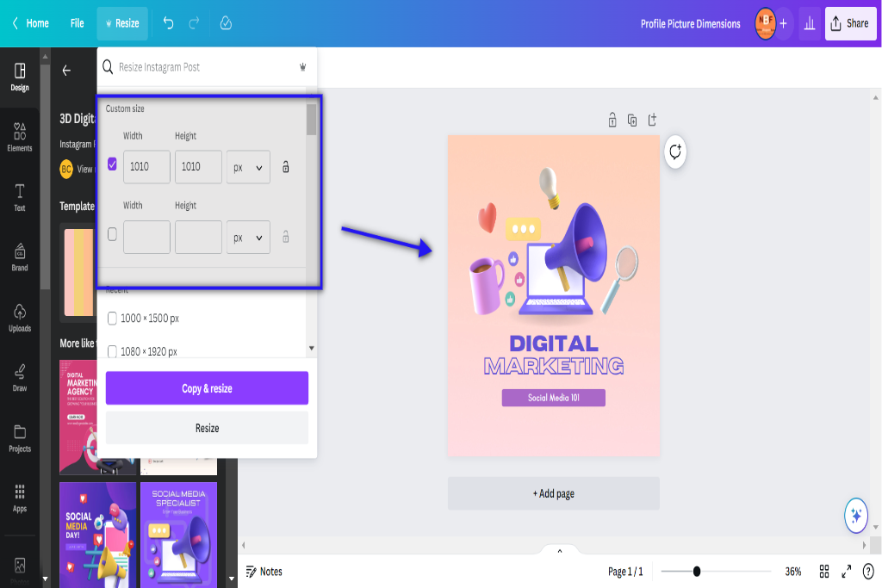Click the duplicate page icon above canvas
This screenshot has width=882, height=588.
click(632, 120)
